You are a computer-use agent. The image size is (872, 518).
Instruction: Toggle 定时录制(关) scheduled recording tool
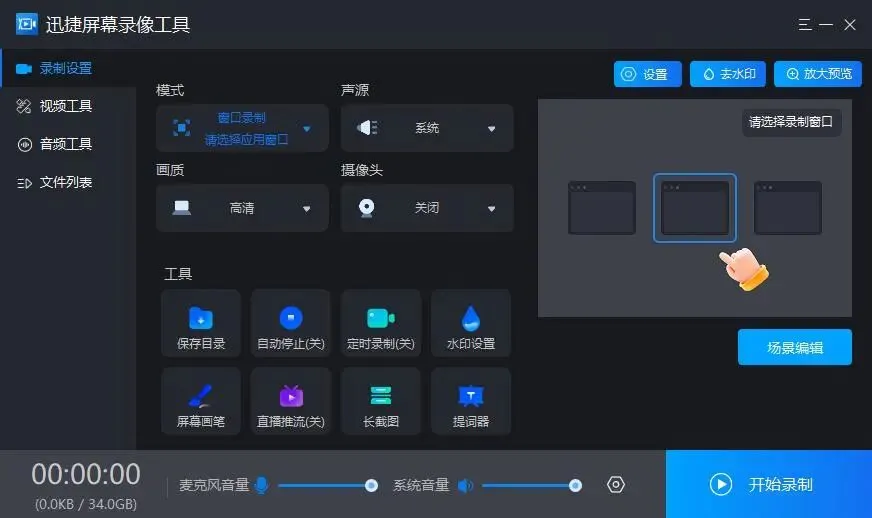[x=381, y=323]
